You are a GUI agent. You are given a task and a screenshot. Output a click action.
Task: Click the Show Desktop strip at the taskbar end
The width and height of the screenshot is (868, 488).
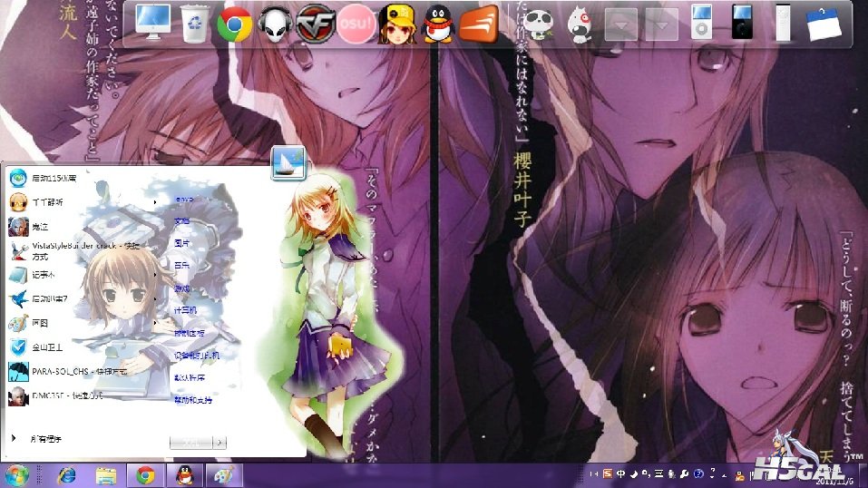(863, 476)
